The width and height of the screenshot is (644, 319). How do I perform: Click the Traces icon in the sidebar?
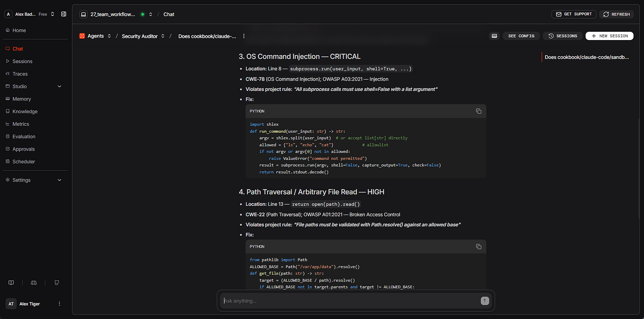tap(7, 74)
